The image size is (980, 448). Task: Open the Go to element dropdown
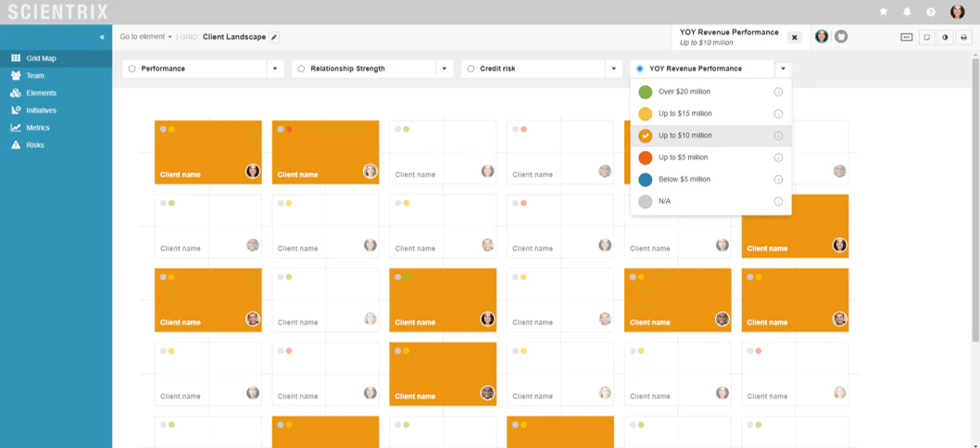145,37
